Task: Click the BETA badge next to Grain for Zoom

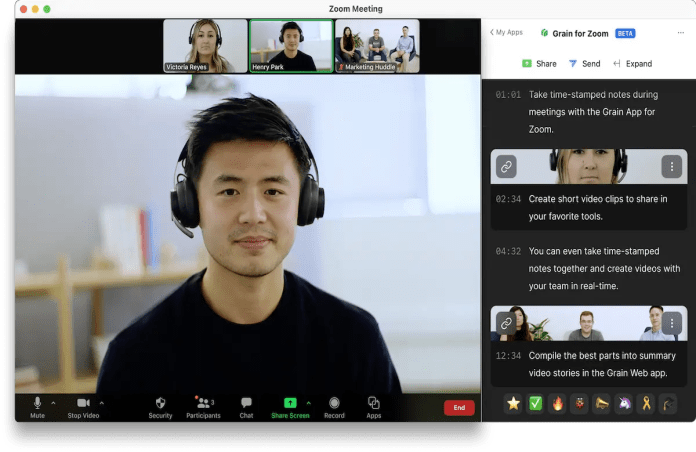Action: click(x=625, y=33)
